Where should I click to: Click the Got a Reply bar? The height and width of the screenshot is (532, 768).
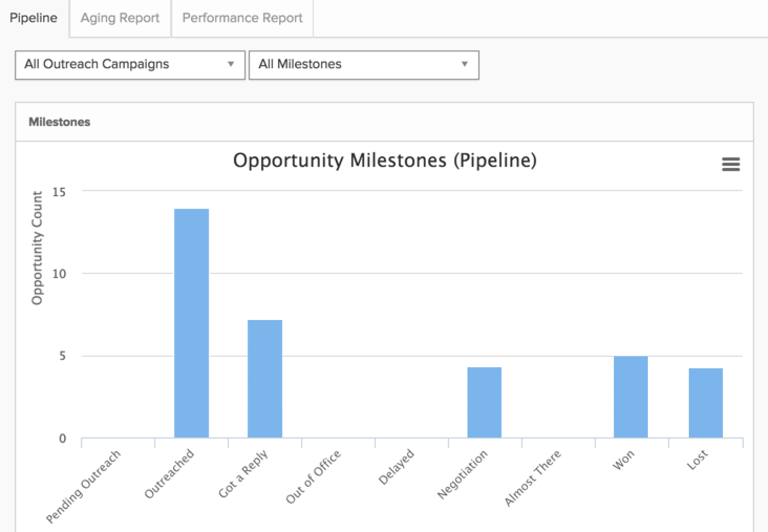265,379
